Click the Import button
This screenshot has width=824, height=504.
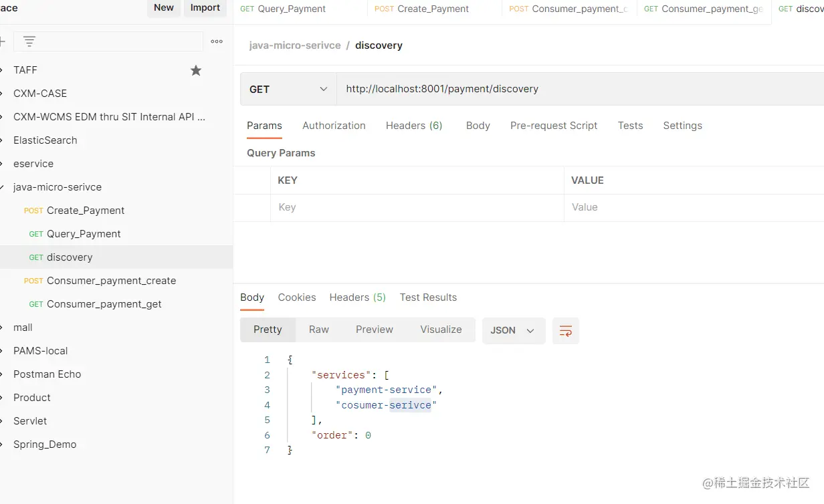coord(205,8)
